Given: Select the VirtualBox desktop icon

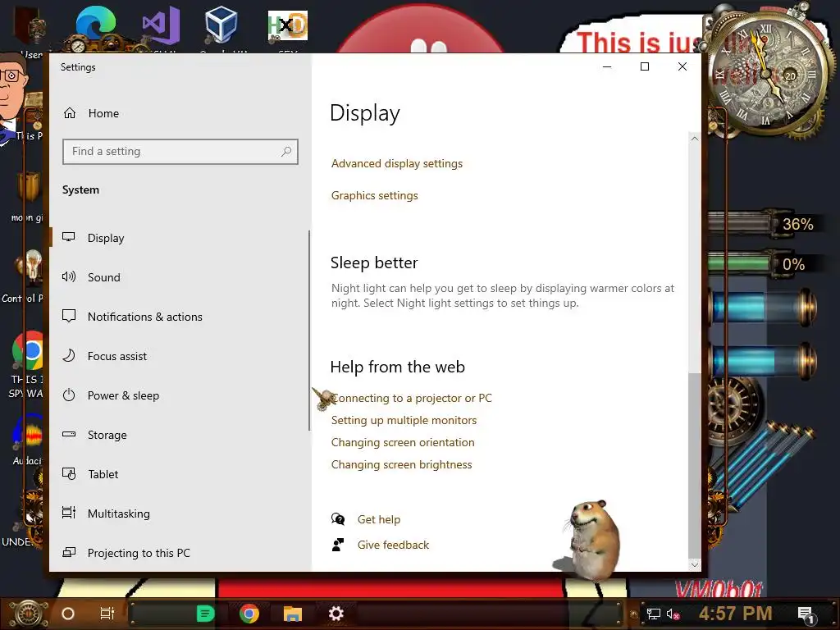Looking at the screenshot, I should pos(221,25).
